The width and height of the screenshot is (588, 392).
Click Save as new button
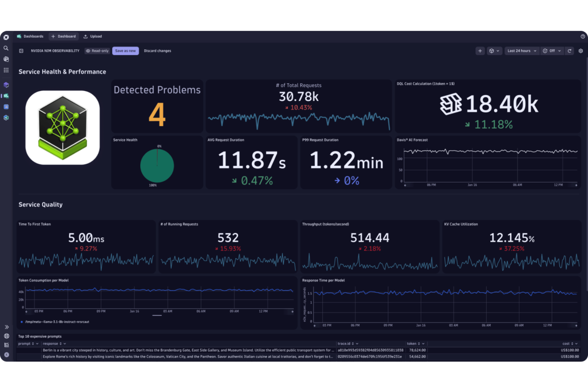[126, 51]
